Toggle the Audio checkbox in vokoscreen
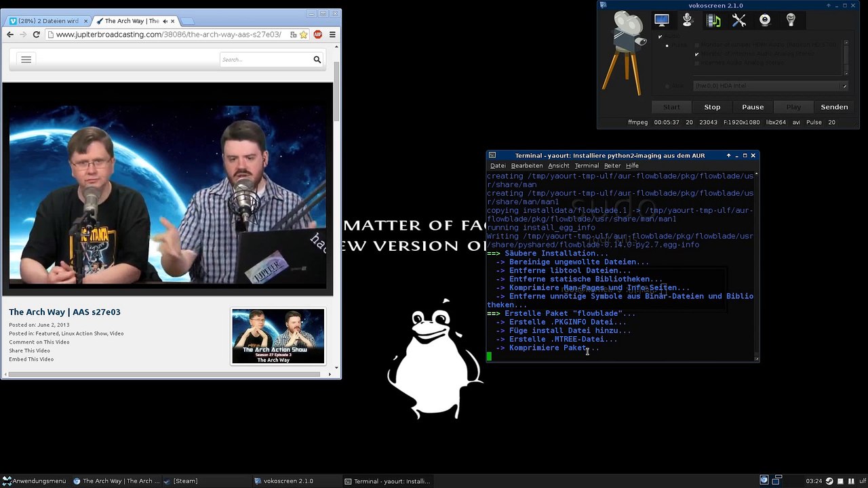 [660, 37]
